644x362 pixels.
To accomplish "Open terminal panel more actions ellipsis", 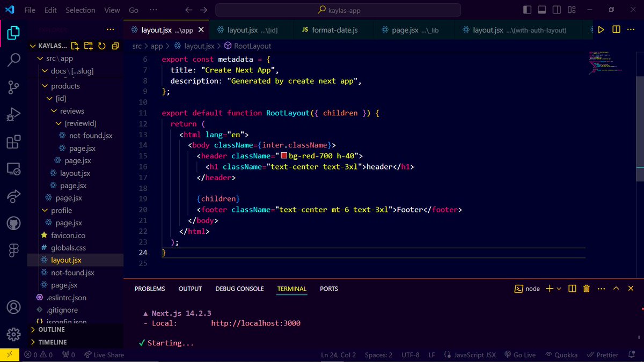I will coord(601,289).
